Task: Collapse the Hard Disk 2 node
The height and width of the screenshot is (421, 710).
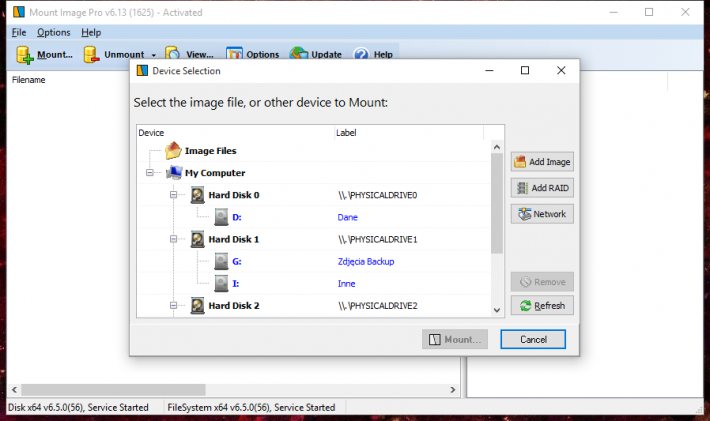Action: [173, 306]
